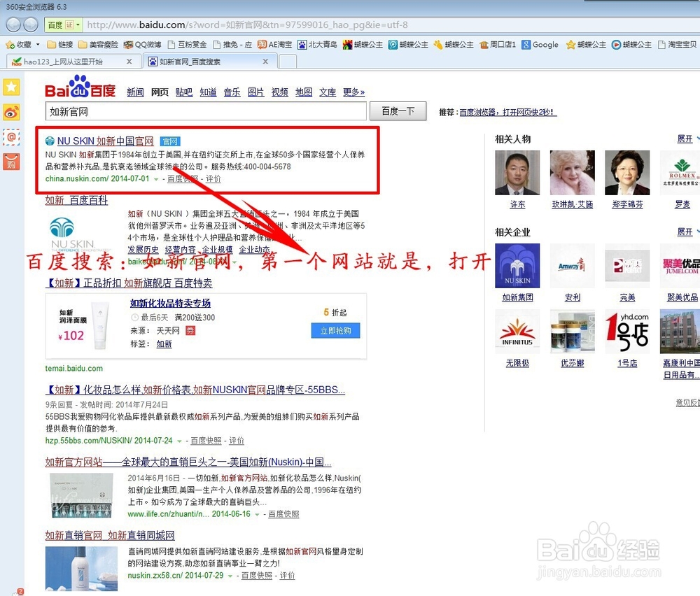
Task: Open the 北大青鸟 bookmark
Action: pyautogui.click(x=317, y=45)
